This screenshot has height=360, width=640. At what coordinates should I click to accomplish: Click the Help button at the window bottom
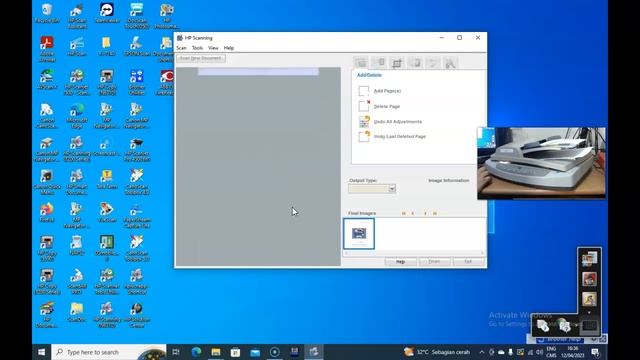point(400,261)
